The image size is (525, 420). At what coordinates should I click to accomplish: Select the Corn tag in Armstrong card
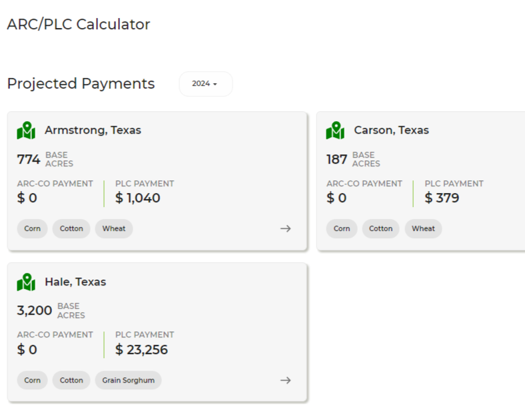tap(32, 228)
